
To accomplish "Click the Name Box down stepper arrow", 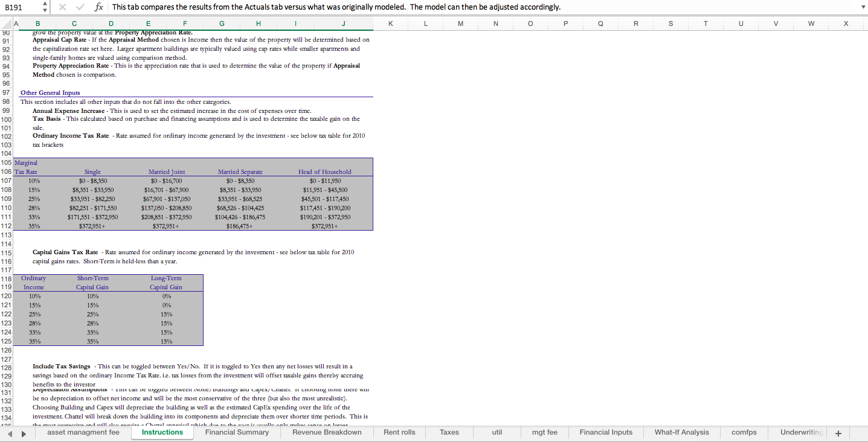I will click(44, 10).
